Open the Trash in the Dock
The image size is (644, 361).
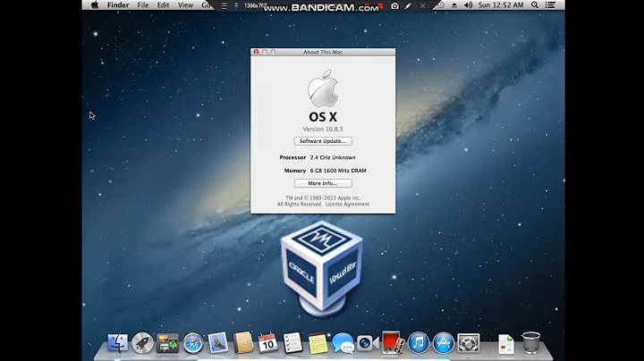click(x=531, y=342)
